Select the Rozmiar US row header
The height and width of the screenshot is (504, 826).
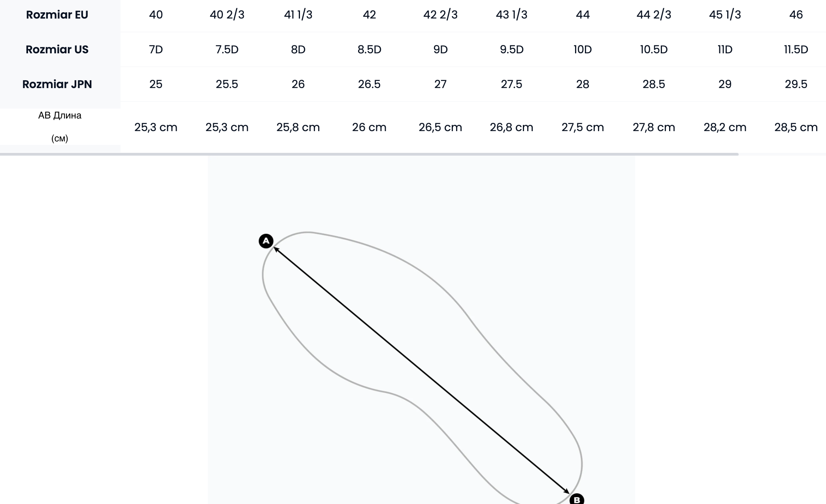pyautogui.click(x=57, y=50)
